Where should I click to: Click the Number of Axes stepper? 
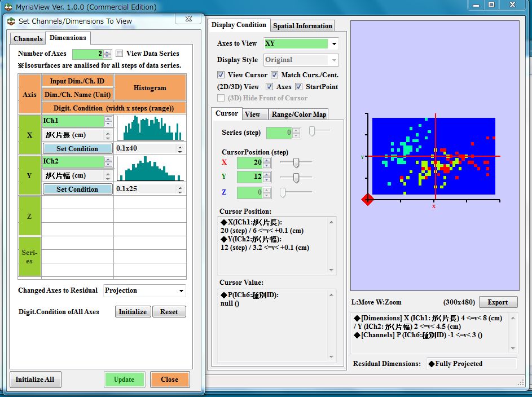(108, 54)
